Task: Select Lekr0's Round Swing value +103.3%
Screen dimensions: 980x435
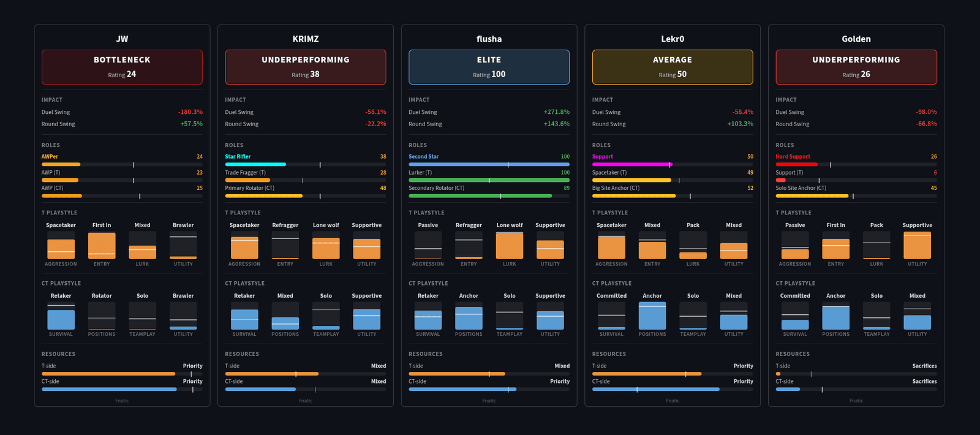Action: [x=741, y=124]
